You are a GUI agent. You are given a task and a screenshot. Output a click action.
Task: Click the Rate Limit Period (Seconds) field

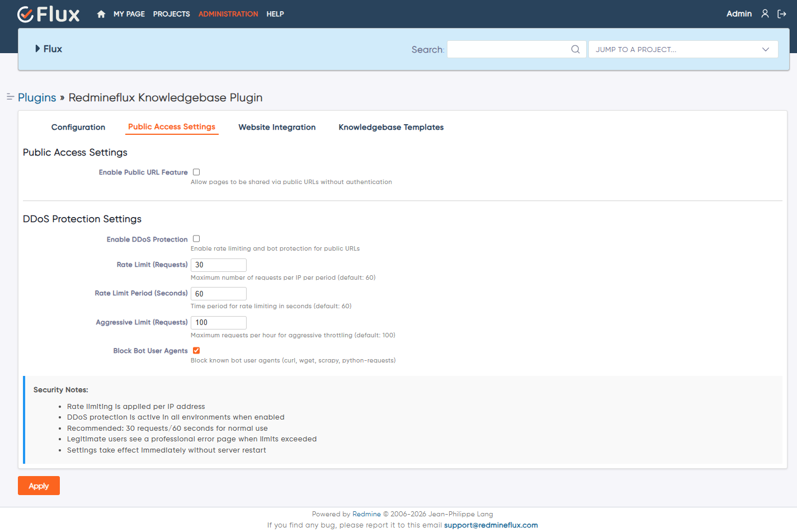coord(219,294)
